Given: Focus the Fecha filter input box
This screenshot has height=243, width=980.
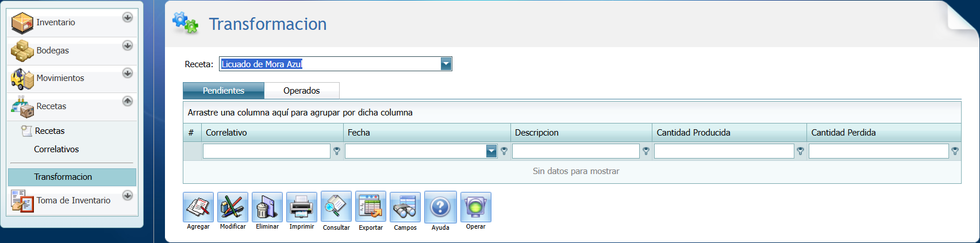Looking at the screenshot, I should 416,151.
